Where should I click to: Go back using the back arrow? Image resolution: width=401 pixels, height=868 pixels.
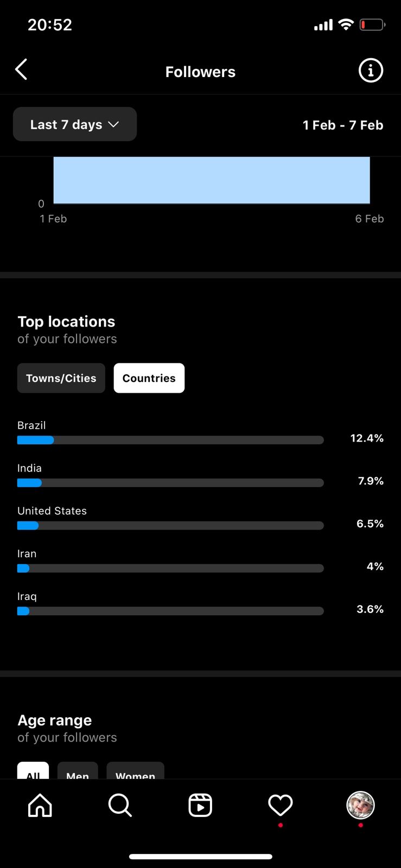tap(21, 70)
